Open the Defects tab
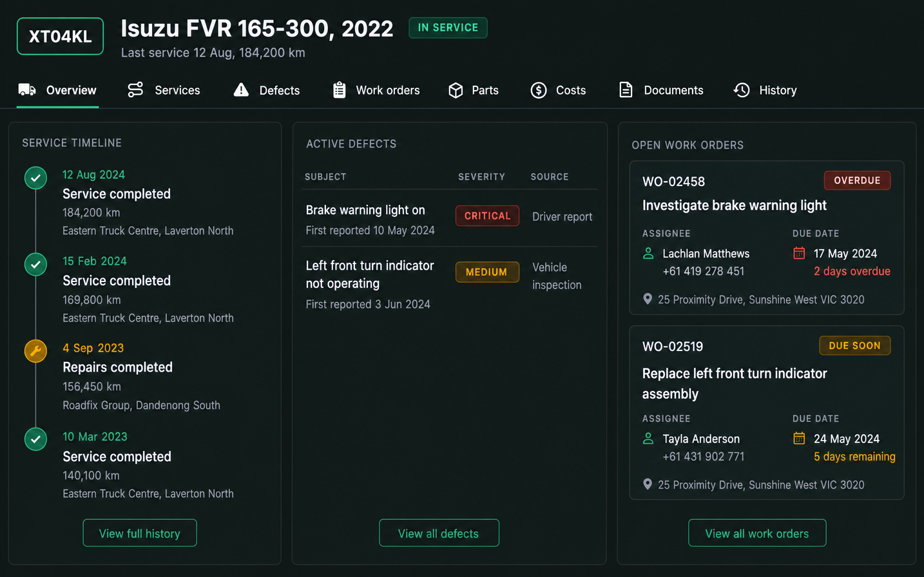 click(267, 90)
